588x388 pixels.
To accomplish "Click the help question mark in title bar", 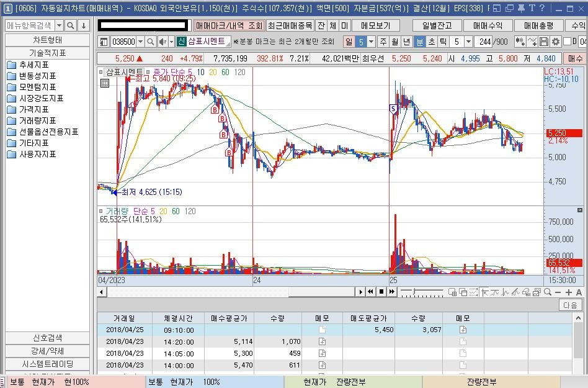I will (542, 8).
